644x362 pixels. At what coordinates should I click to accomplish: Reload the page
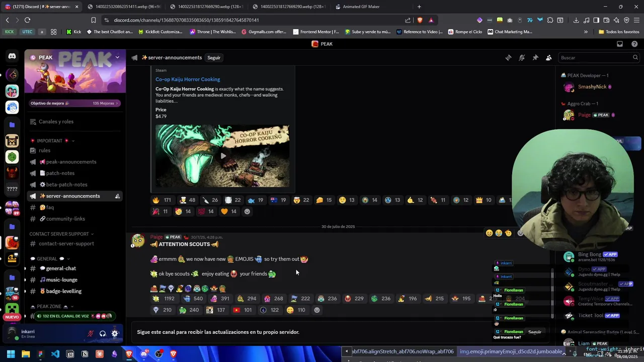[x=27, y=20]
